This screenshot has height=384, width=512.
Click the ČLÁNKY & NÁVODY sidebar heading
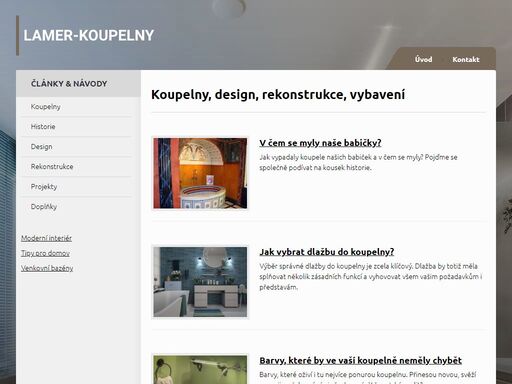69,84
